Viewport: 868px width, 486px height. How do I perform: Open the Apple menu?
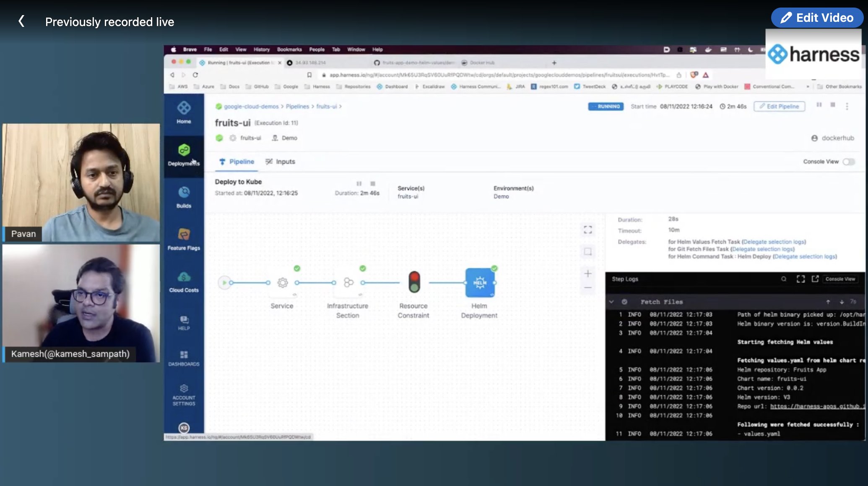coord(173,50)
